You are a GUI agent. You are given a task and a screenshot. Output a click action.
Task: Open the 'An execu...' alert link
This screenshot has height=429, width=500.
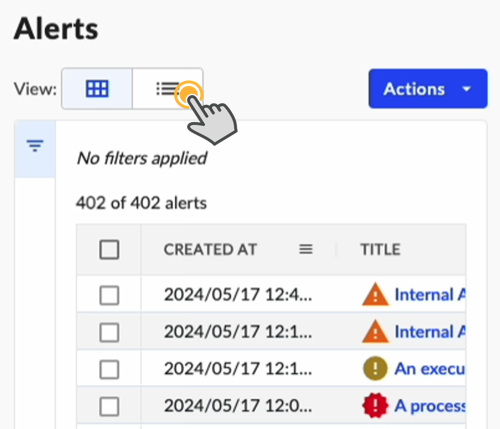pyautogui.click(x=430, y=369)
